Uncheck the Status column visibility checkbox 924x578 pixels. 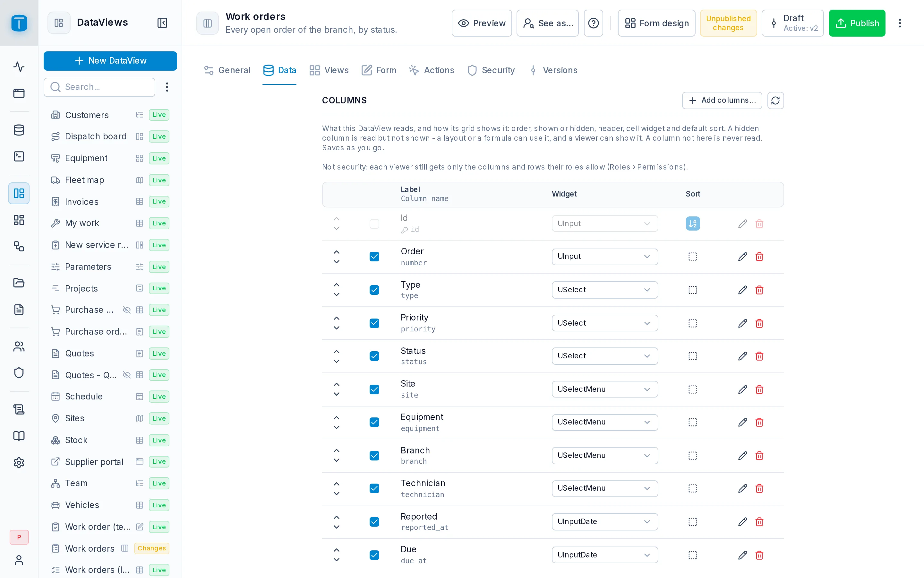coord(374,356)
